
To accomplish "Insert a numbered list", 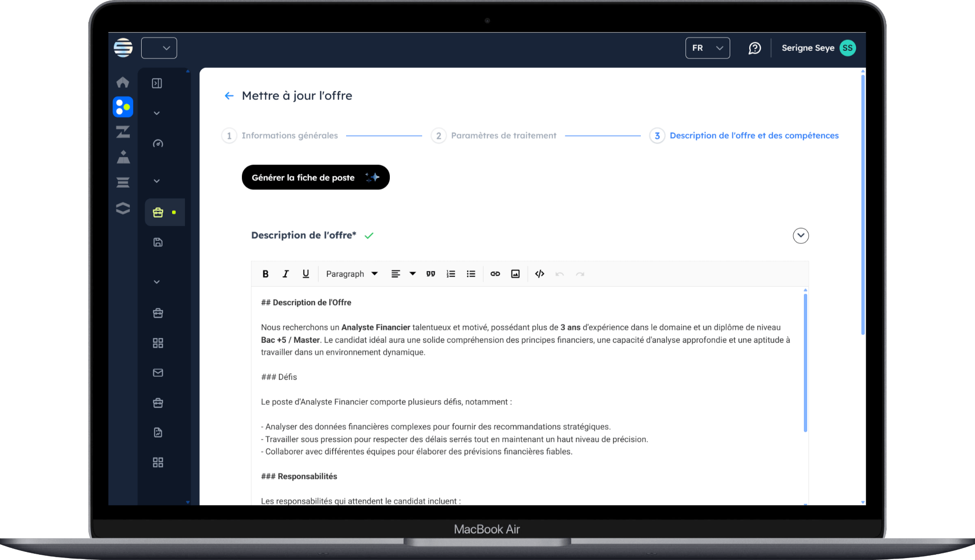I will [451, 274].
